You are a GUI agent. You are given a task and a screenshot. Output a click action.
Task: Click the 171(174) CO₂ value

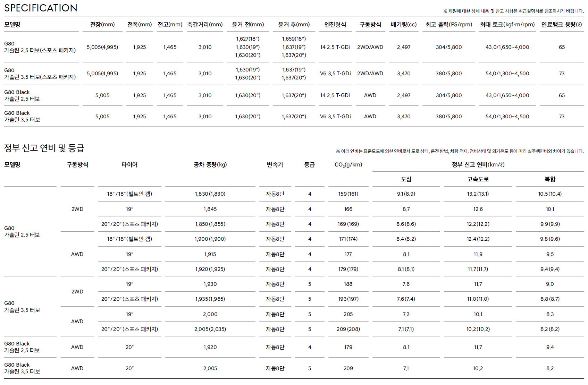(348, 239)
